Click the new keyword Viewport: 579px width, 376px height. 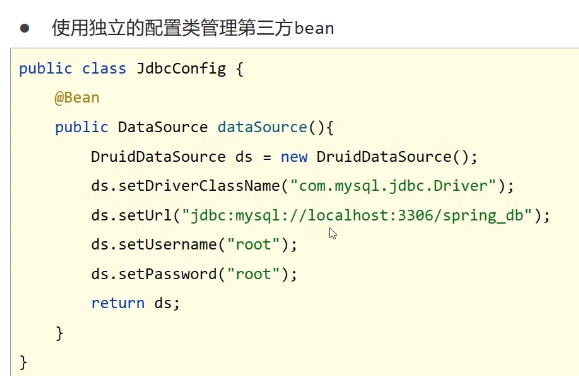coord(294,157)
